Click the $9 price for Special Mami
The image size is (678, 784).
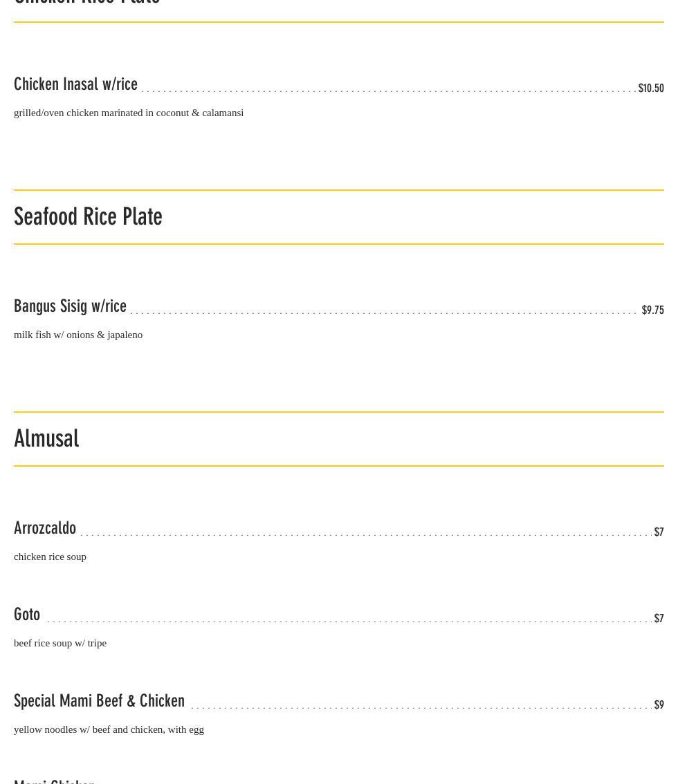[659, 704]
